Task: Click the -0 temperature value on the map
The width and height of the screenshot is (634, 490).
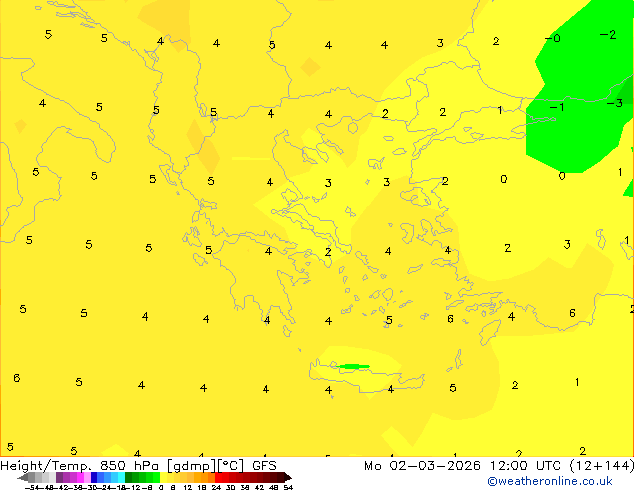Action: (552, 38)
